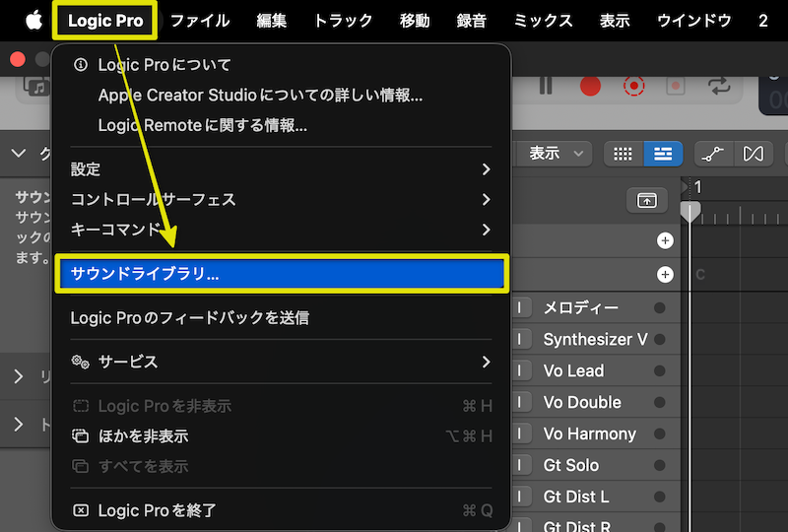Expand the サービス submenu
This screenshot has height=532, width=788.
282,362
